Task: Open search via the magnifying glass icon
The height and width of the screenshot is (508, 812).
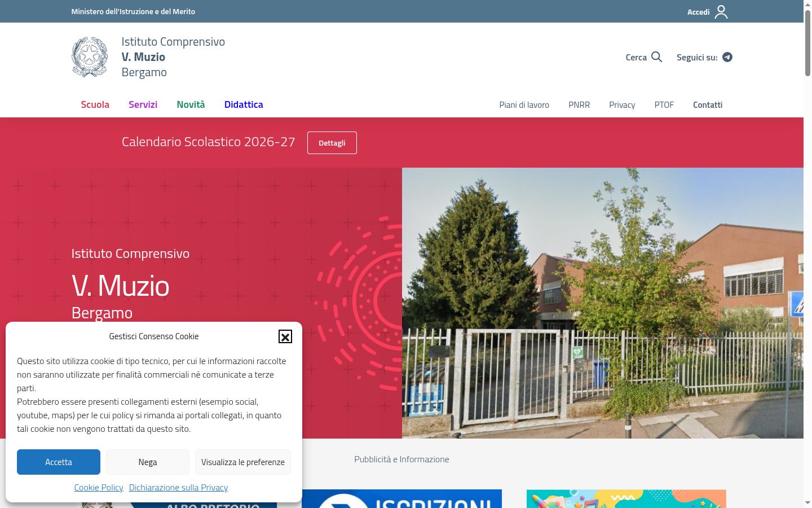Action: click(x=656, y=57)
